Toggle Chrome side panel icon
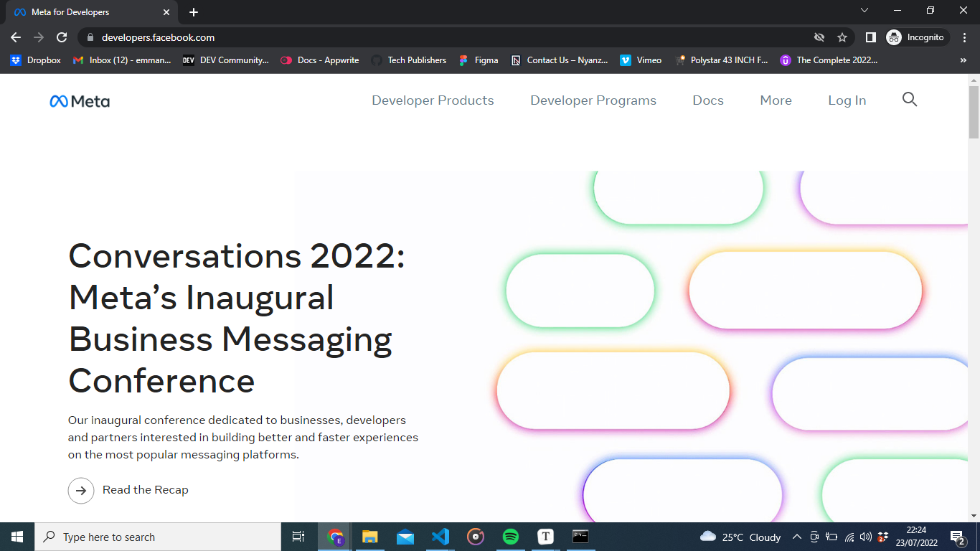980x551 pixels. (x=870, y=37)
